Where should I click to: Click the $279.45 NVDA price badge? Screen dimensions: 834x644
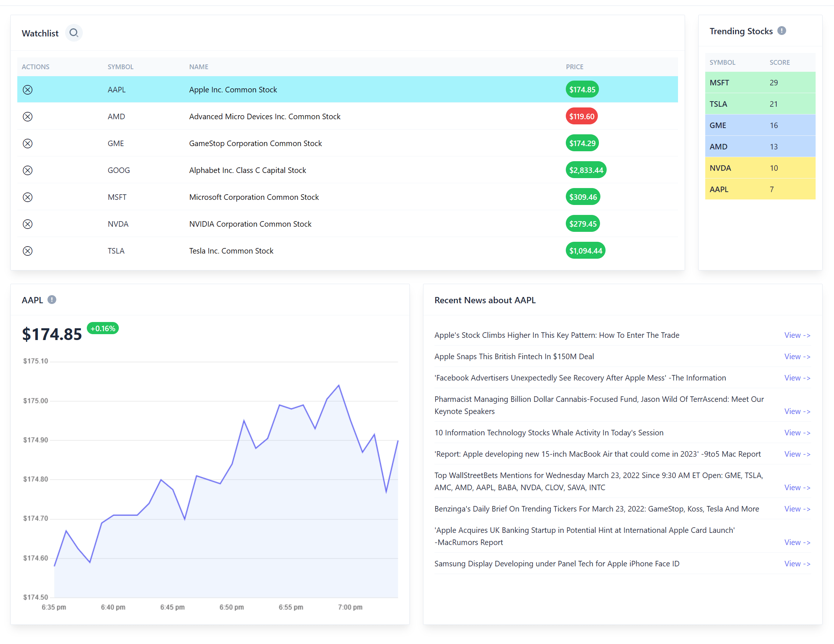583,224
